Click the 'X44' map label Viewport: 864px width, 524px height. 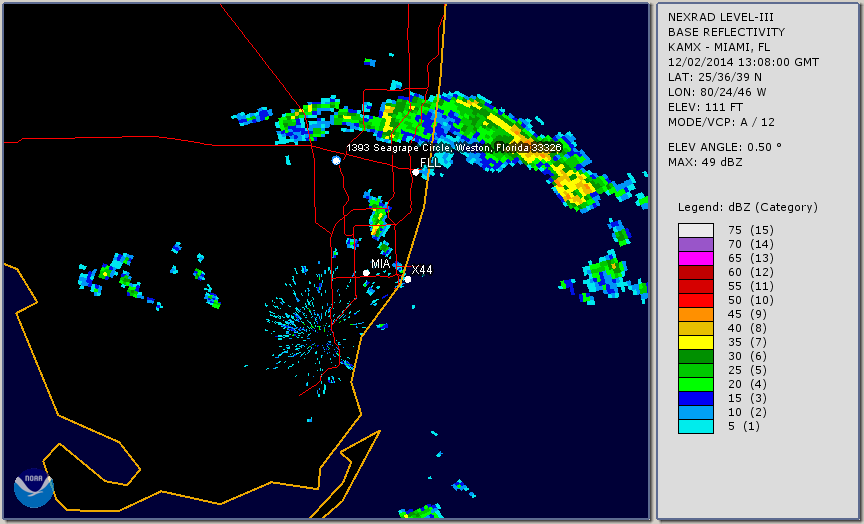(x=422, y=269)
